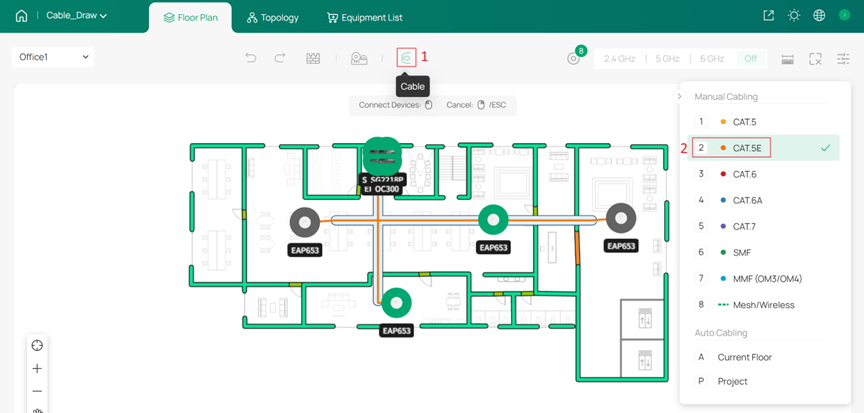This screenshot has width=864, height=413.
Task: Collapse the Manual Cabling panel chevron
Action: pos(679,97)
